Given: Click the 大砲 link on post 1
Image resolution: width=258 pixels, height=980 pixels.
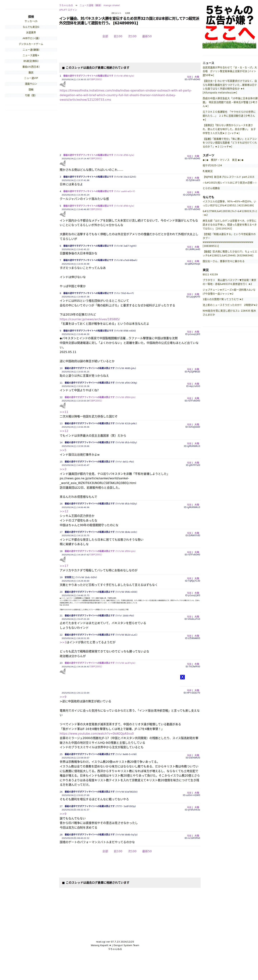Looking at the screenshot, I should click(x=197, y=77).
